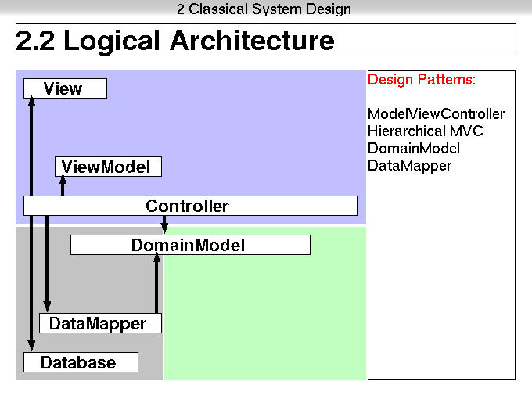The width and height of the screenshot is (532, 399).
Task: Click the DataMapper box in the diagram
Action: [x=100, y=323]
